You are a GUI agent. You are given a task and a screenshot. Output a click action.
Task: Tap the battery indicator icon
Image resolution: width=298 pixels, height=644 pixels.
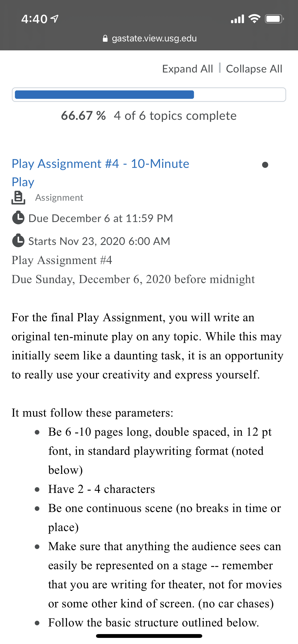[x=274, y=19]
